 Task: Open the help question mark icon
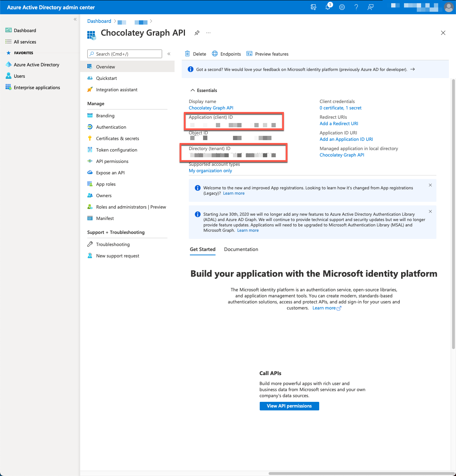tap(356, 7)
